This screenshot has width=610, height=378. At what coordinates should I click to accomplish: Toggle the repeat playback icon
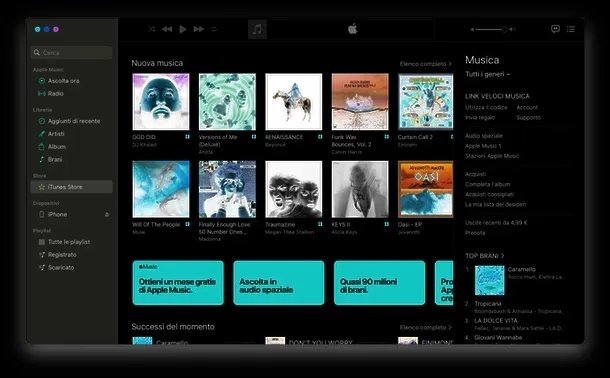pos(214,29)
